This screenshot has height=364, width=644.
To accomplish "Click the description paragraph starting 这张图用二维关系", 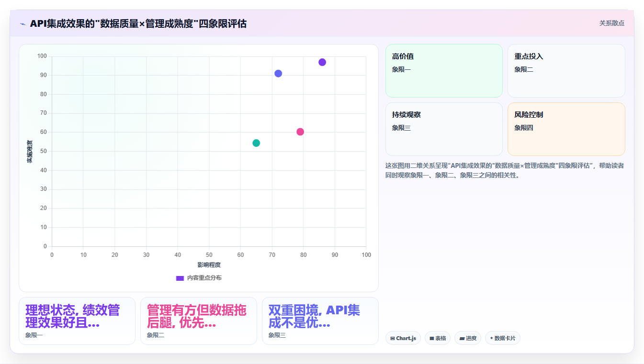I will click(x=505, y=170).
